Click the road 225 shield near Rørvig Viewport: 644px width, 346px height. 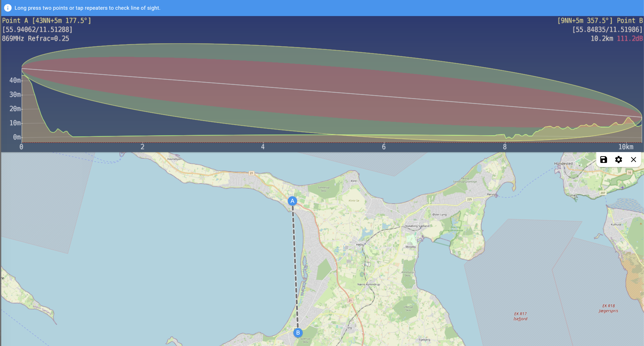469,199
